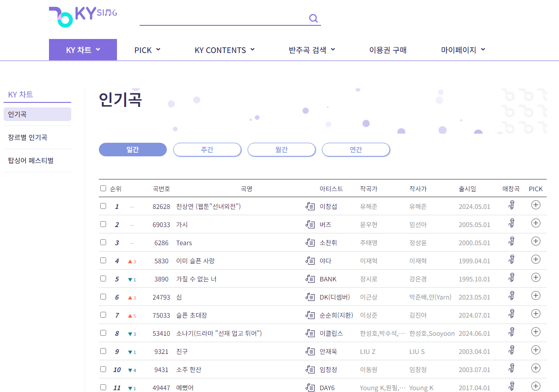This screenshot has height=392, width=559.
Task: Check the box for rank 6 심
Action: 103,296
